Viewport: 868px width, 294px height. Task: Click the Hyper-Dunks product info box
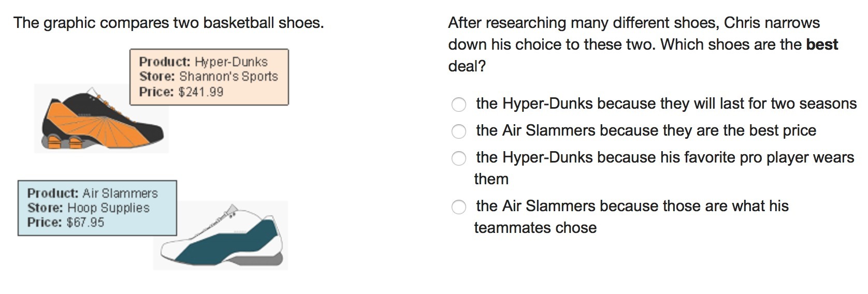click(209, 77)
